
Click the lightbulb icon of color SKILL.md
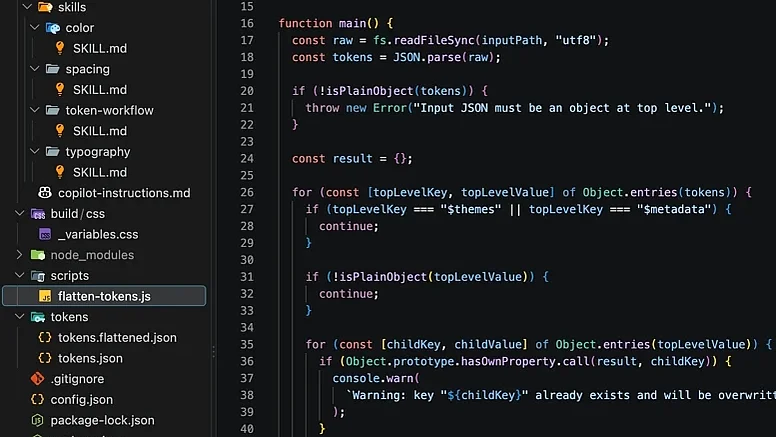click(x=60, y=48)
